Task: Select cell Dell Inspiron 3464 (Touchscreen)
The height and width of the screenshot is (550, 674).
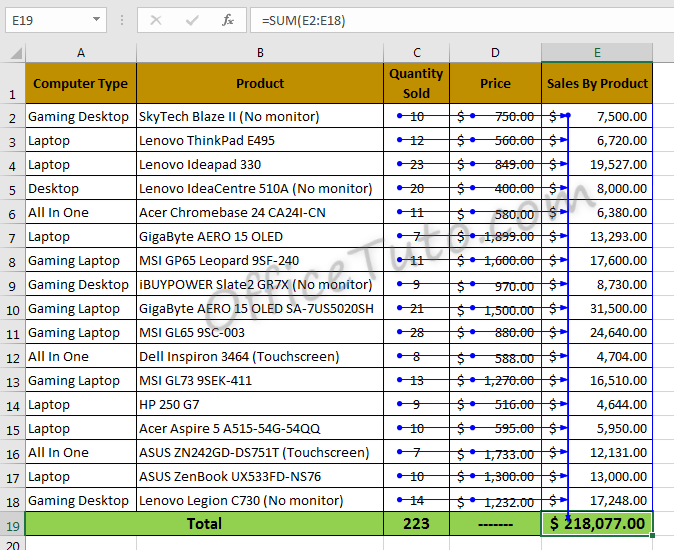Action: click(260, 356)
